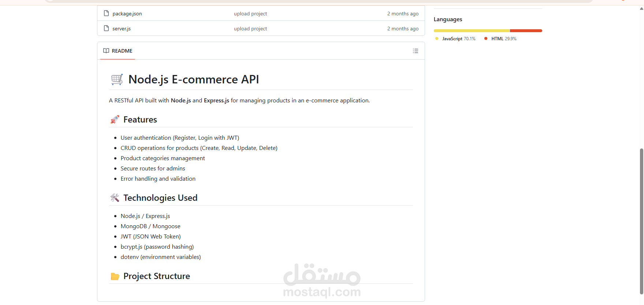Select the README tab
The height and width of the screenshot is (305, 644).
pyautogui.click(x=118, y=51)
